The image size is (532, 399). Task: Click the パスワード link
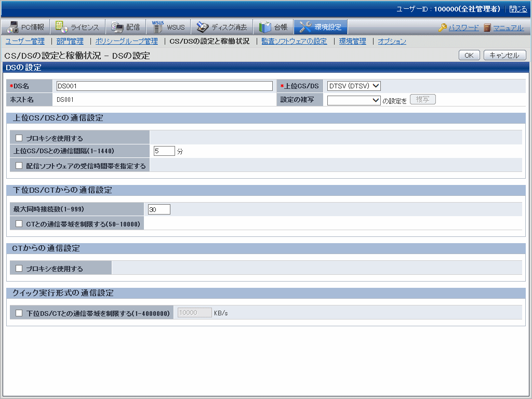point(463,28)
